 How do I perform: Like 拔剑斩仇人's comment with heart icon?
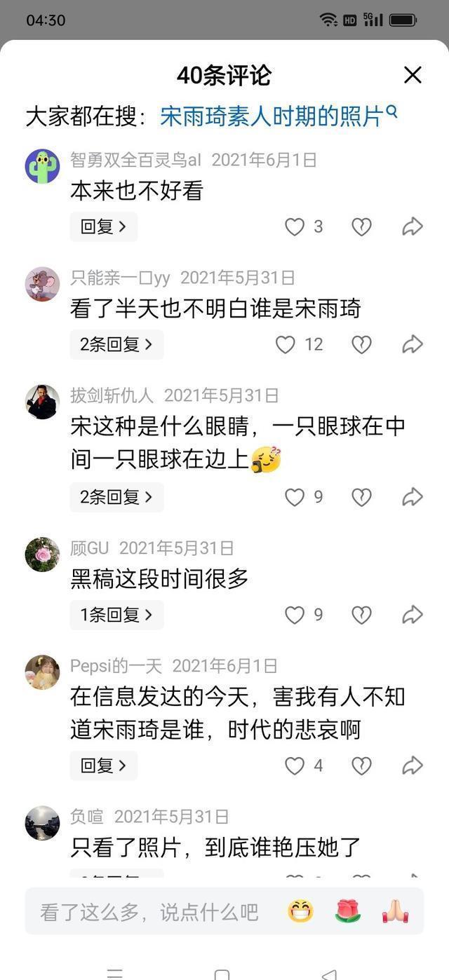pyautogui.click(x=294, y=497)
